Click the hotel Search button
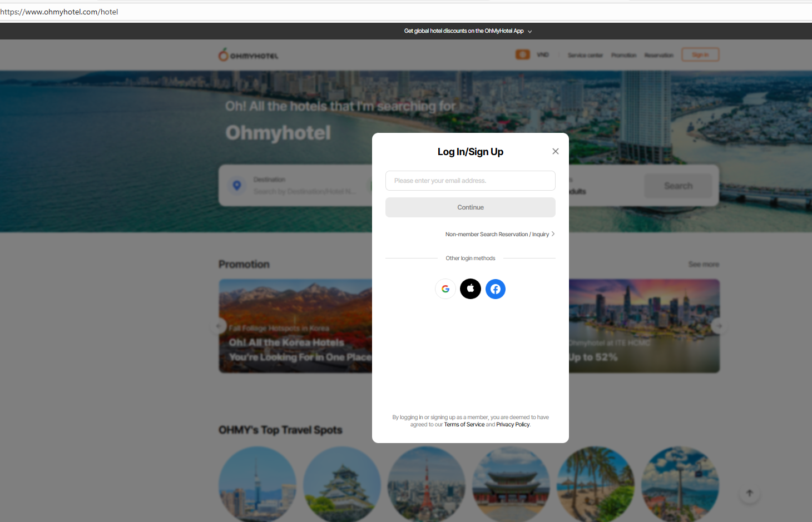Viewport: 812px width, 522px height. [x=679, y=186]
